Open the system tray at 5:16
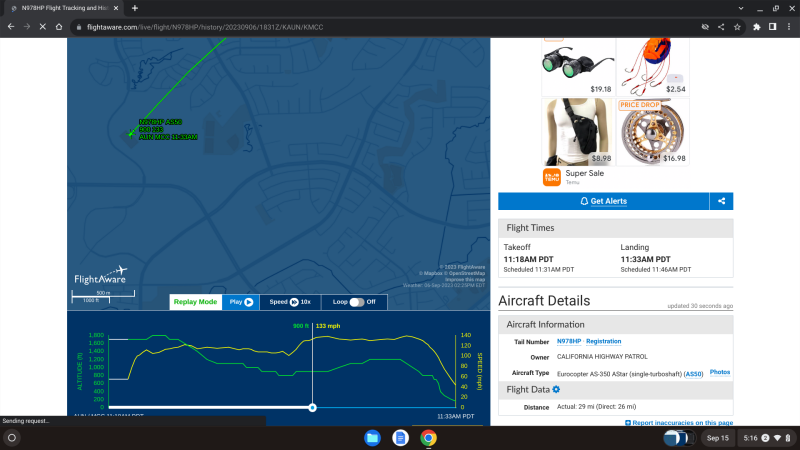The image size is (800, 450). [767, 438]
